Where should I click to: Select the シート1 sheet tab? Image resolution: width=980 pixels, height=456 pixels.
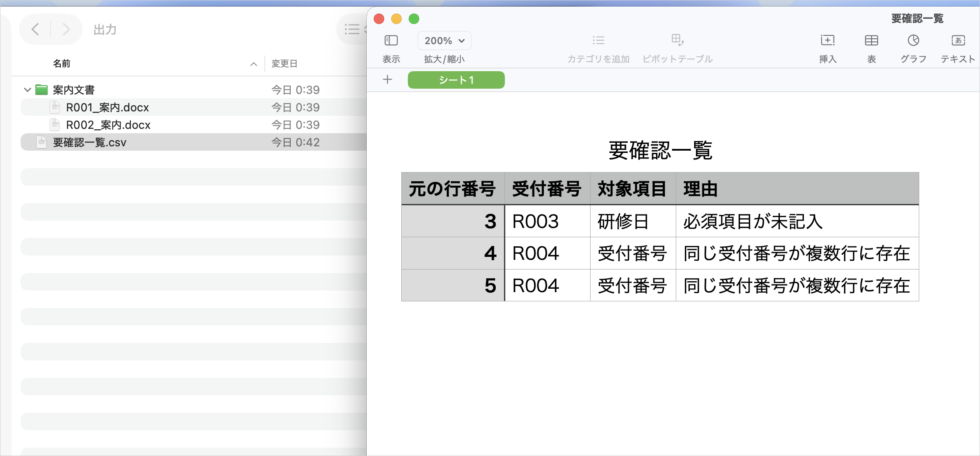[456, 80]
